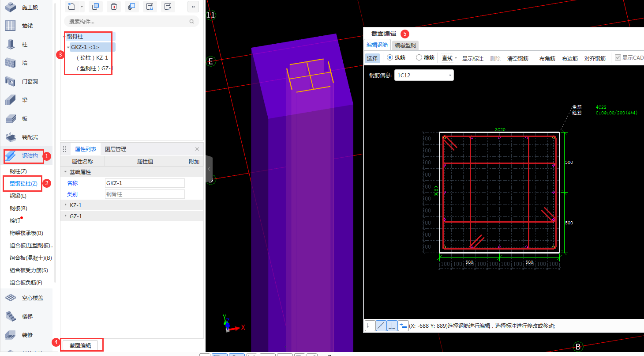Focus the 搜索构件 search field
This screenshot has width=644, height=356.
(x=131, y=21)
